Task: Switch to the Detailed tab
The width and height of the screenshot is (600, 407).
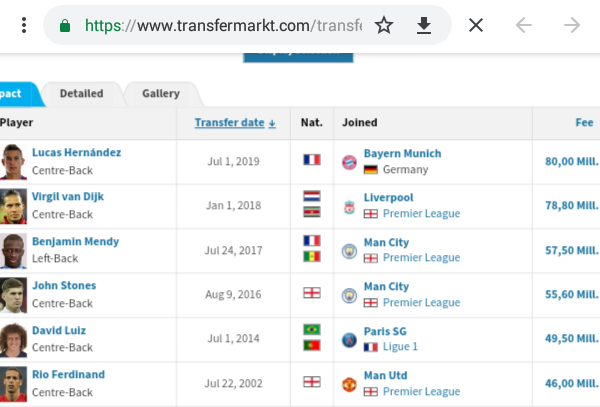Action: pyautogui.click(x=82, y=93)
